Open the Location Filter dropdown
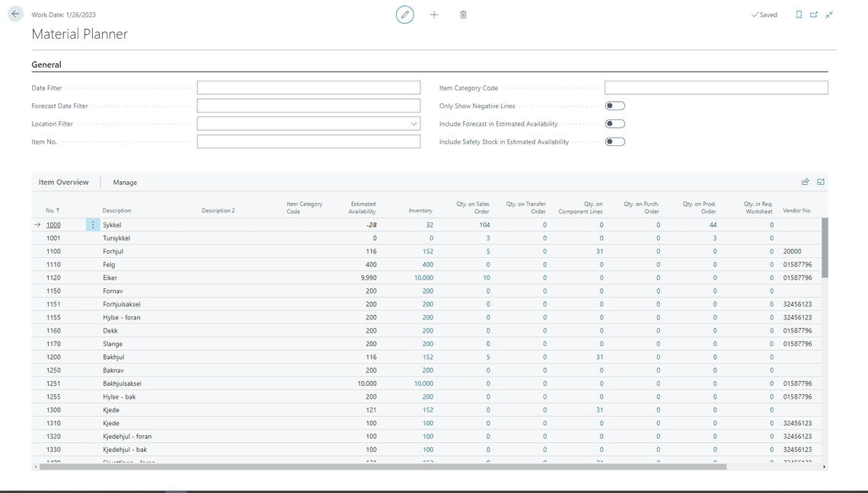This screenshot has width=868, height=493. click(x=414, y=123)
